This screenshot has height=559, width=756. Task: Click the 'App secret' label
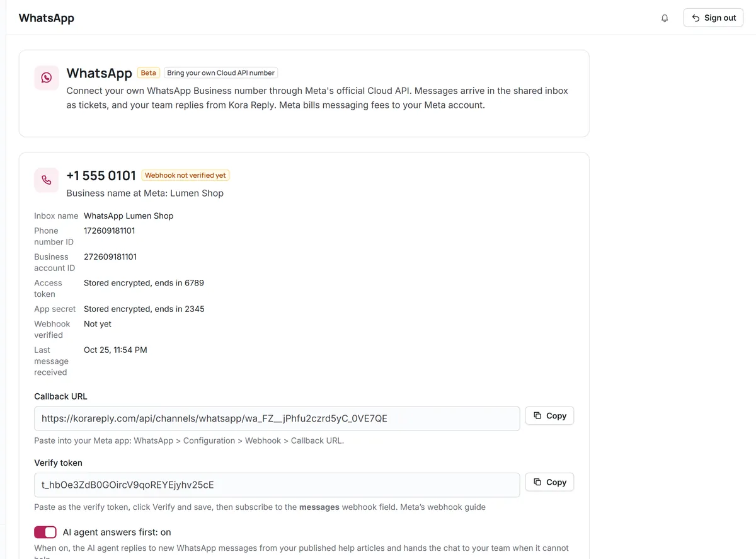(55, 309)
